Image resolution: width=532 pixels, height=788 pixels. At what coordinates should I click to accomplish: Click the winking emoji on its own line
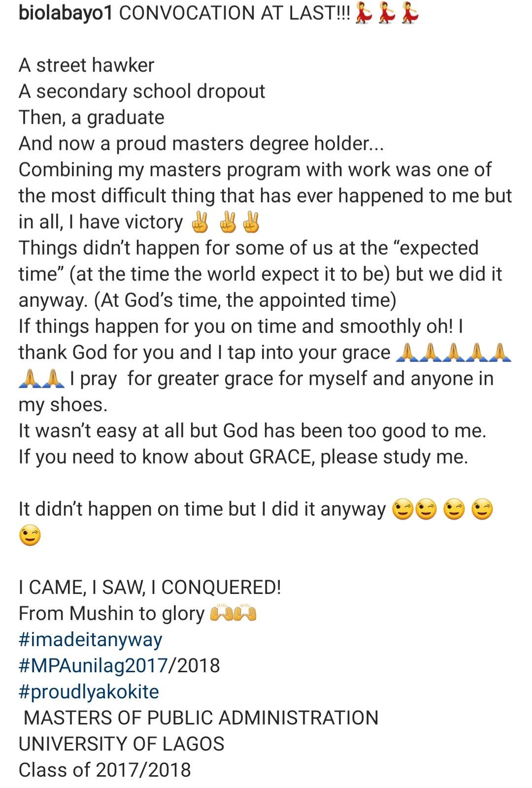(x=30, y=535)
